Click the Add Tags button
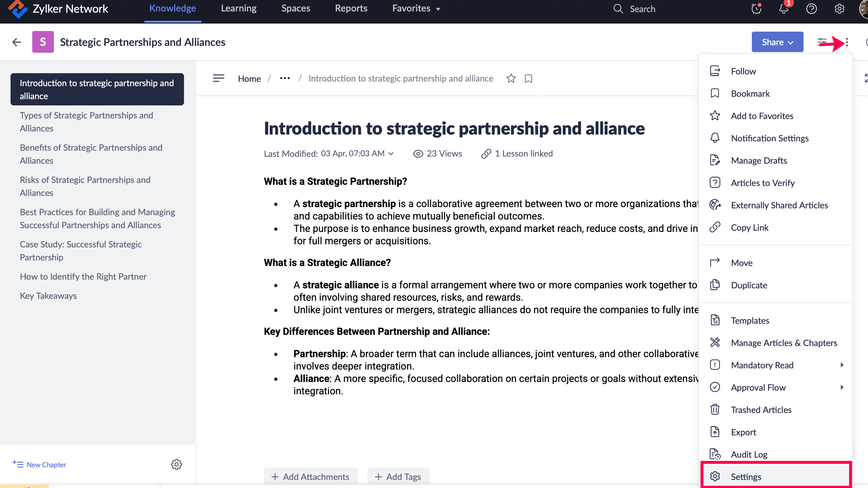The height and width of the screenshot is (488, 868). pos(398,477)
